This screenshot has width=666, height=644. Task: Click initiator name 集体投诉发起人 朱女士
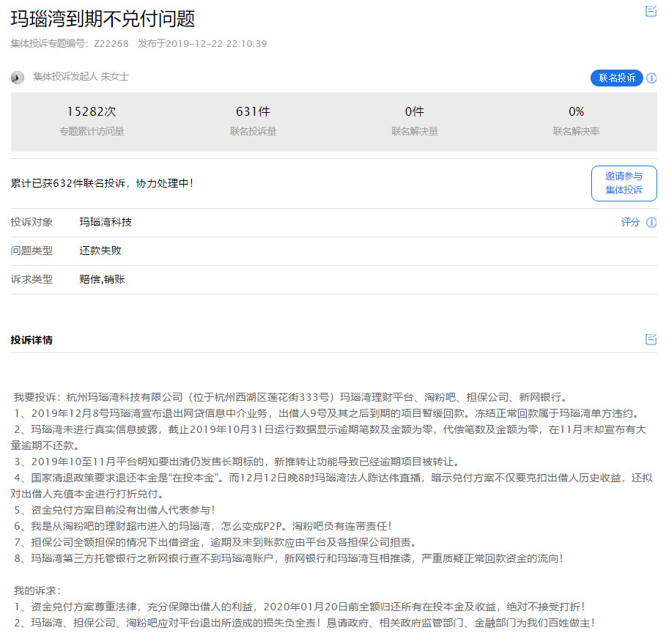[x=81, y=76]
